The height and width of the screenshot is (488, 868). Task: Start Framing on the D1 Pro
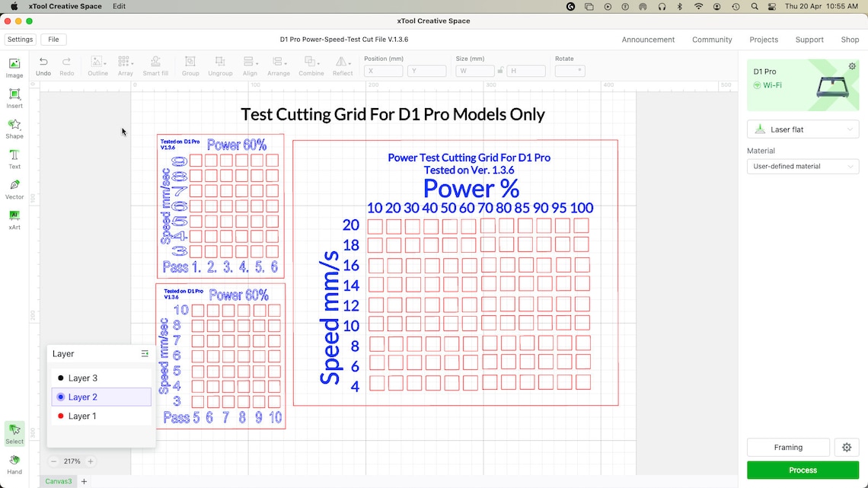[788, 447]
